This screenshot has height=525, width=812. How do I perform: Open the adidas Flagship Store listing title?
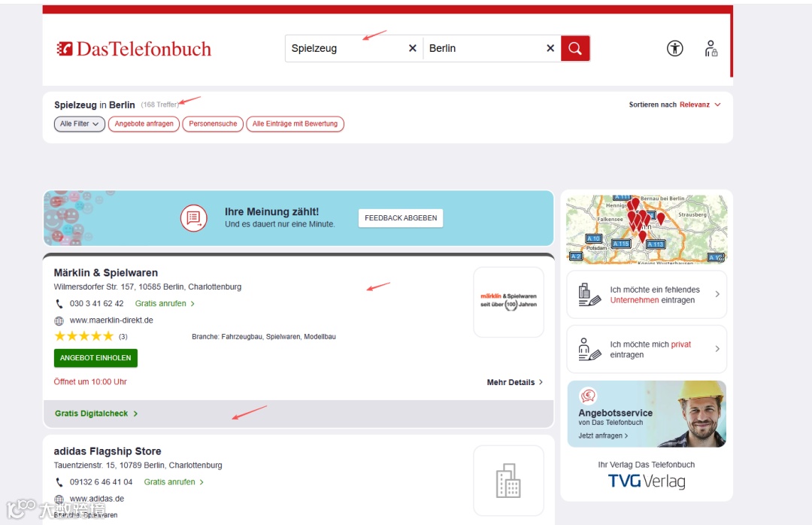click(108, 451)
